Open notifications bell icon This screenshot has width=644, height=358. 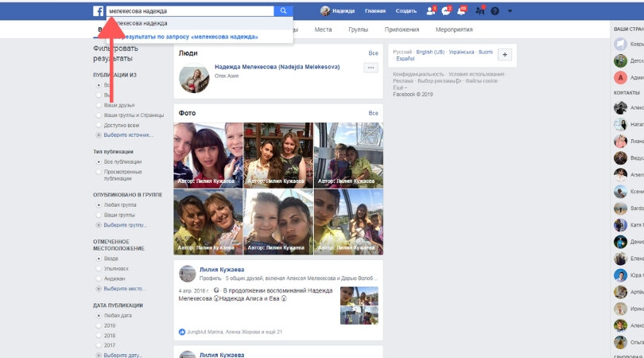click(x=462, y=11)
